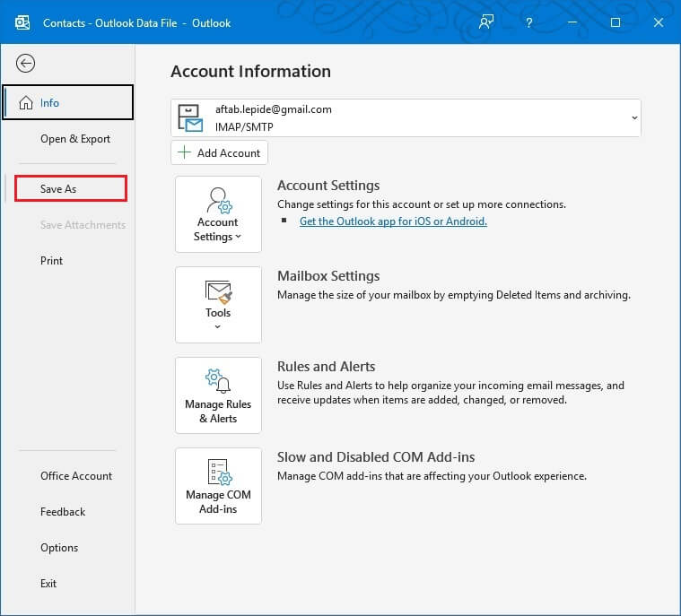Open the Account Settings dropdown button
Viewport: 681px width, 616px height.
(x=218, y=214)
